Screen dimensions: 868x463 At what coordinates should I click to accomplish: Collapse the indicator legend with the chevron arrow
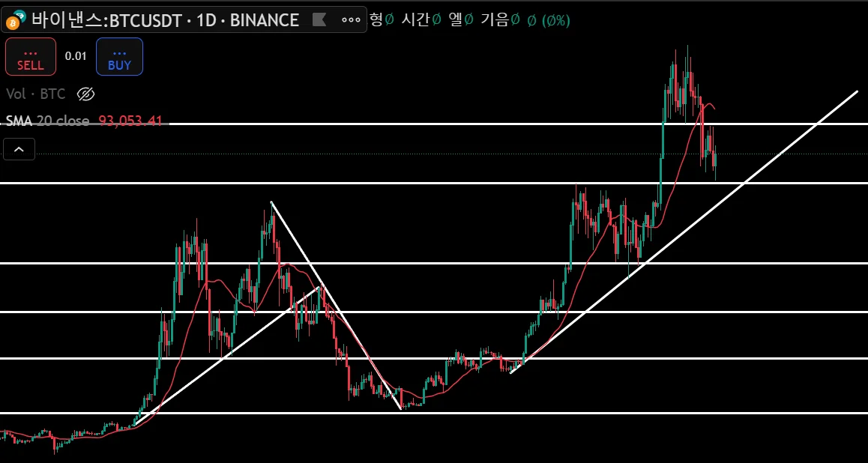point(19,149)
